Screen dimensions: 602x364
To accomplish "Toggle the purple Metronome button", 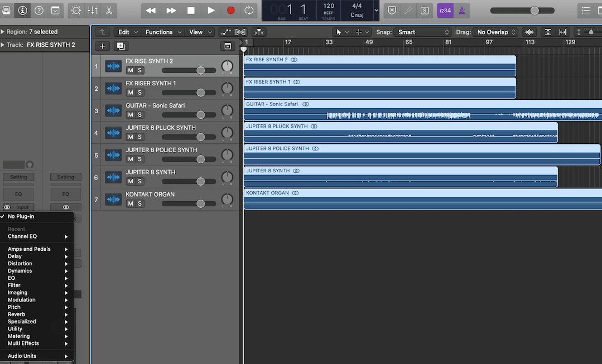I will point(462,11).
